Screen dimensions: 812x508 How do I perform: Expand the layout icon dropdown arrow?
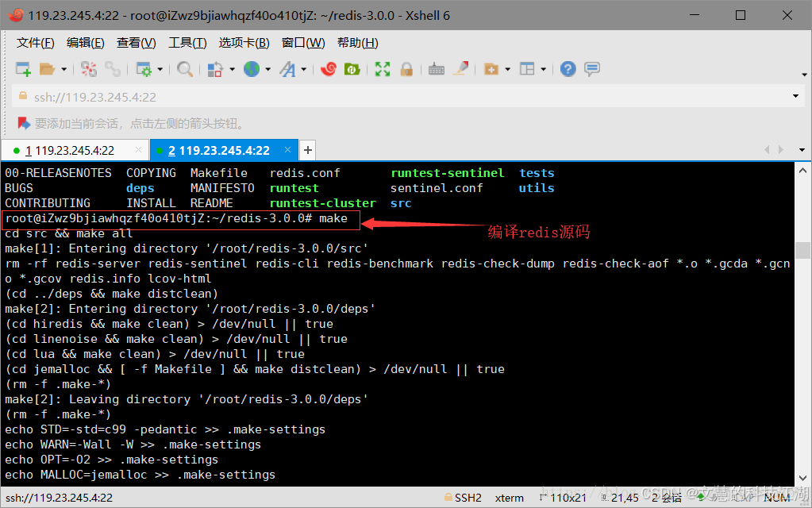pos(543,69)
